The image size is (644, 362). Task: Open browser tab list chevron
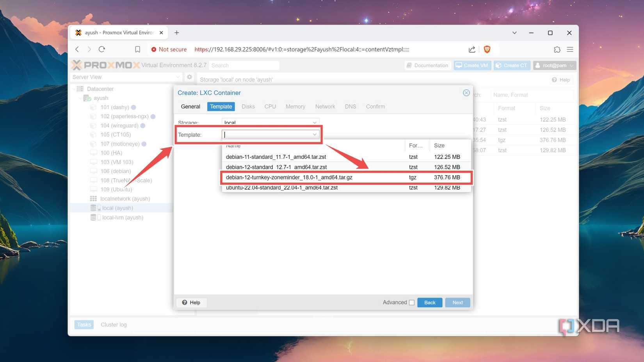click(x=514, y=33)
